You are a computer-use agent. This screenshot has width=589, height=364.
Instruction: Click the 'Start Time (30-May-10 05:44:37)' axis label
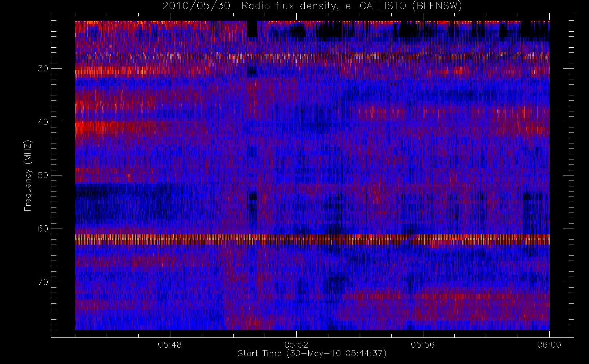(312, 353)
